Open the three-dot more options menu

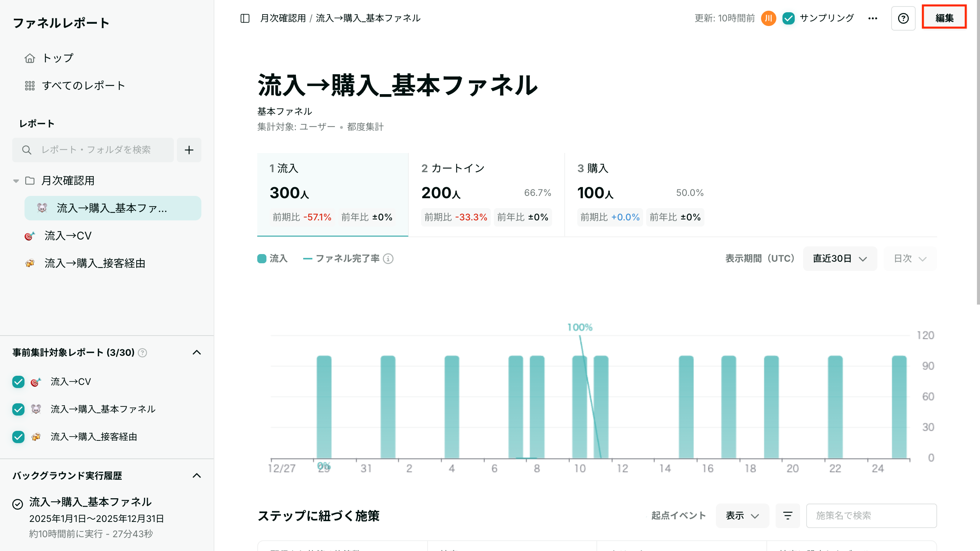pyautogui.click(x=873, y=18)
